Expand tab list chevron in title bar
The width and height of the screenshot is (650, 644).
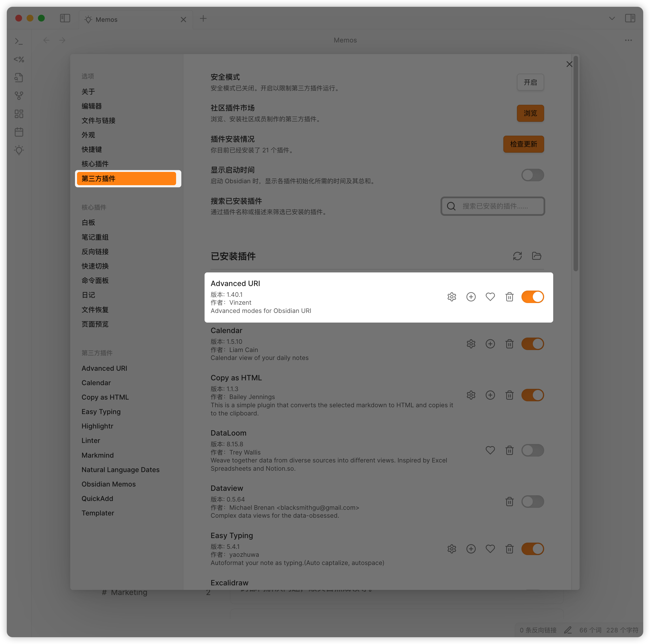pyautogui.click(x=612, y=18)
